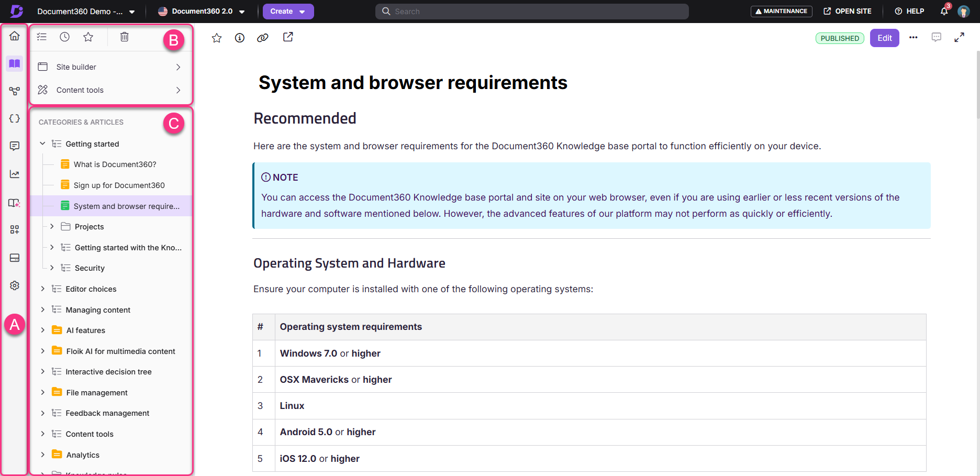The width and height of the screenshot is (980, 476).
Task: Open the Analytics chart icon in sidebar
Action: (x=14, y=174)
